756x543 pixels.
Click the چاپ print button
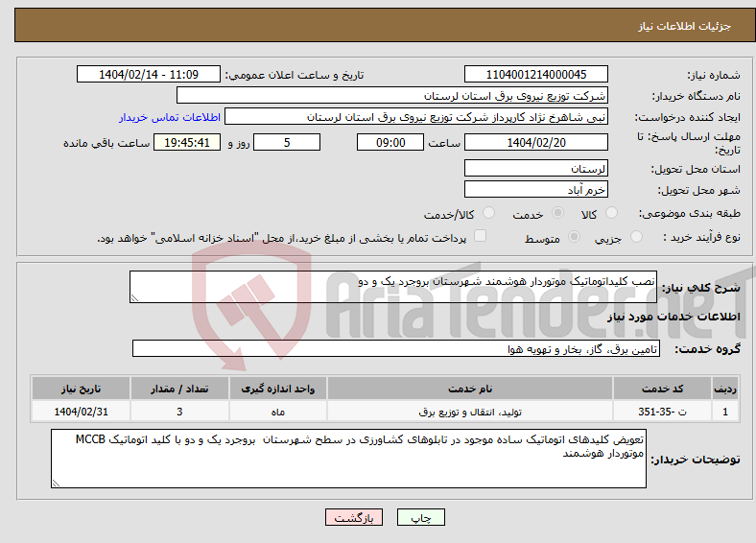point(421,517)
